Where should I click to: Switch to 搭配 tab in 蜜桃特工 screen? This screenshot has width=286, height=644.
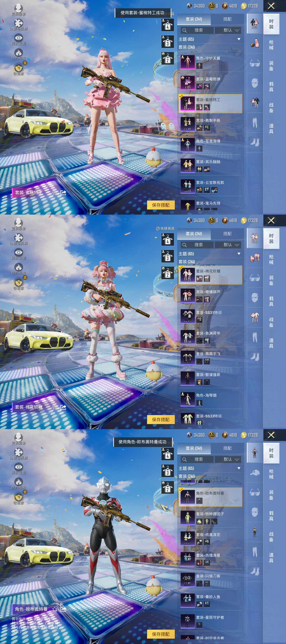[227, 19]
